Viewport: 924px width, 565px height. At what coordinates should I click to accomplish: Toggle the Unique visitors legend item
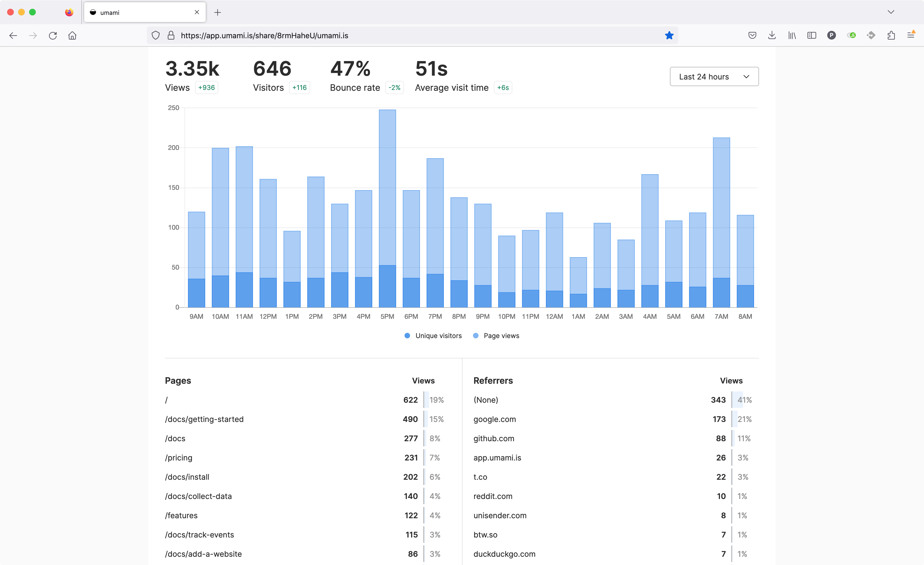point(433,336)
